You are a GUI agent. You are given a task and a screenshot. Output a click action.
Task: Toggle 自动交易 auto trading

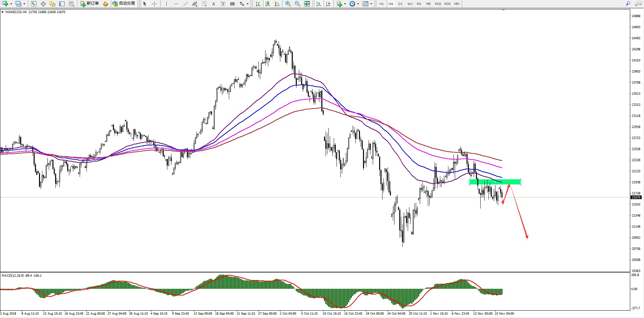coord(123,4)
